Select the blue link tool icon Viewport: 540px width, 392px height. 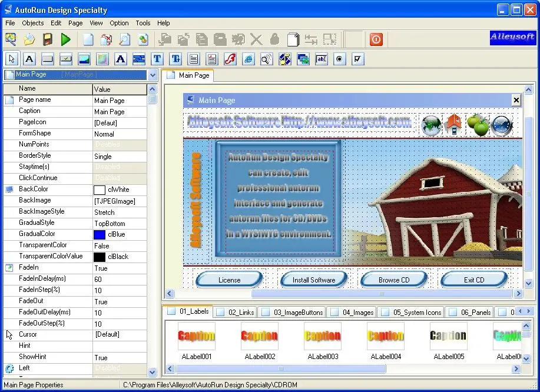pos(139,59)
